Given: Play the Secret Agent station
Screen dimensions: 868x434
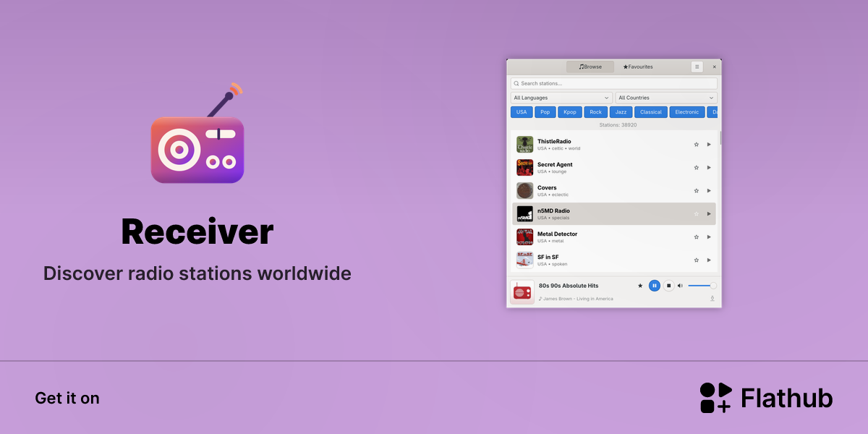Looking at the screenshot, I should point(709,167).
